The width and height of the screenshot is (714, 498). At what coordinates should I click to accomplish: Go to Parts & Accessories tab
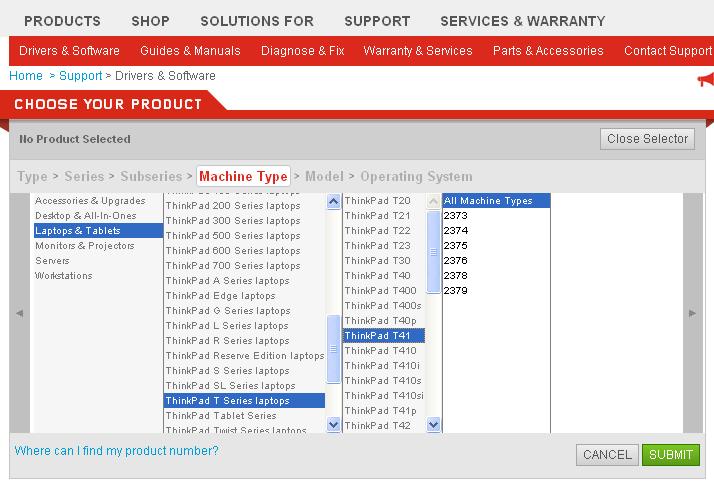[x=548, y=51]
